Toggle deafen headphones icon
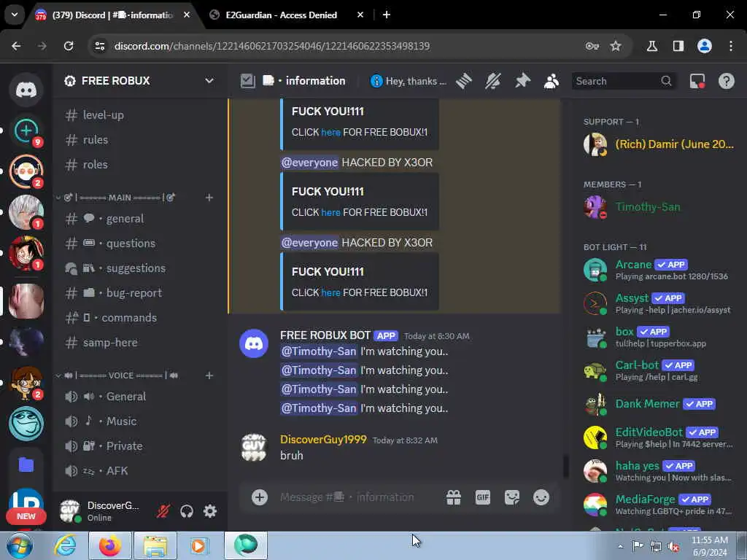This screenshot has height=560, width=747. click(x=187, y=511)
